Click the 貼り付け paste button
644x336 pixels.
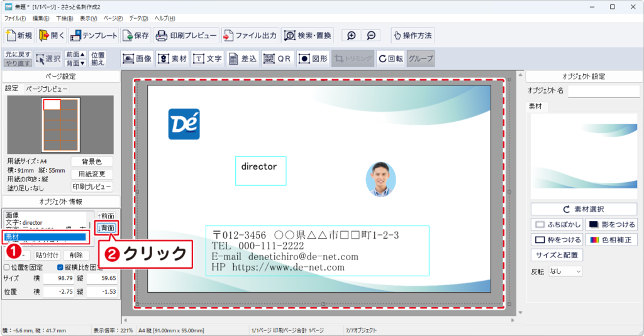pos(47,255)
